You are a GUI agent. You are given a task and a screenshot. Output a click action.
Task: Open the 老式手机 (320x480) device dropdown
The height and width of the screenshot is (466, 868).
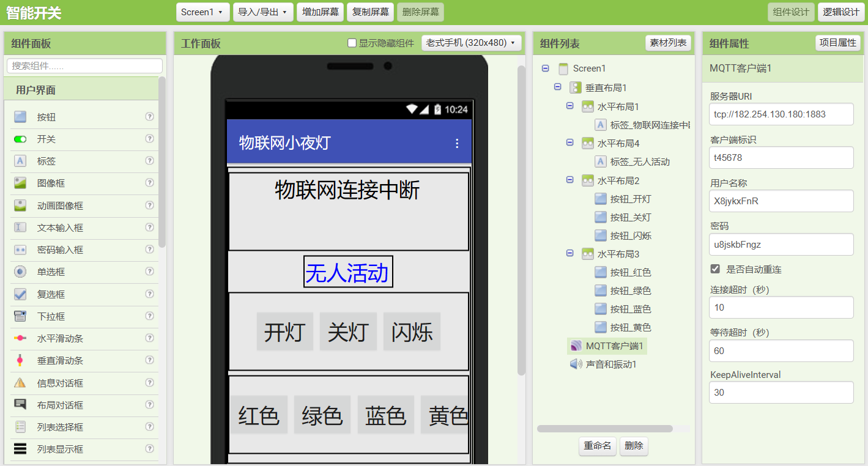(x=472, y=43)
